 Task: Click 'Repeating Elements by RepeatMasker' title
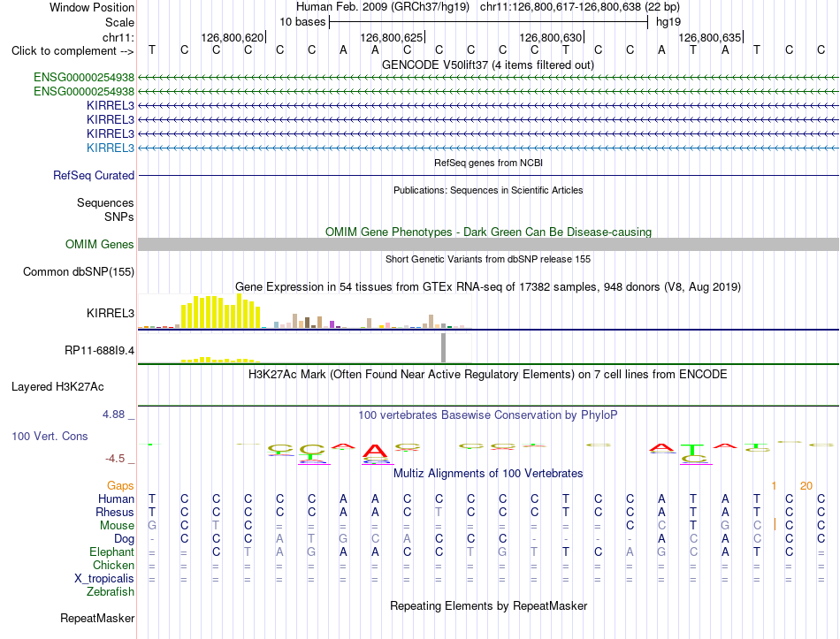(x=488, y=605)
